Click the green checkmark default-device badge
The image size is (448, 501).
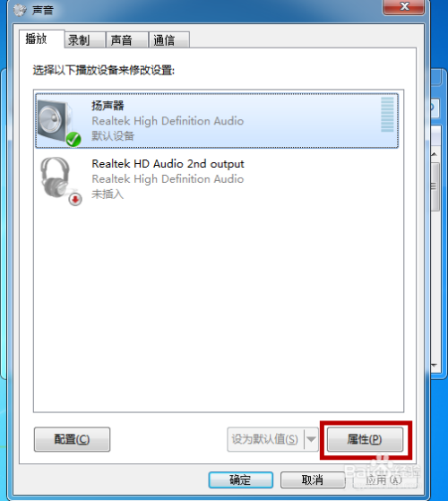click(x=73, y=139)
